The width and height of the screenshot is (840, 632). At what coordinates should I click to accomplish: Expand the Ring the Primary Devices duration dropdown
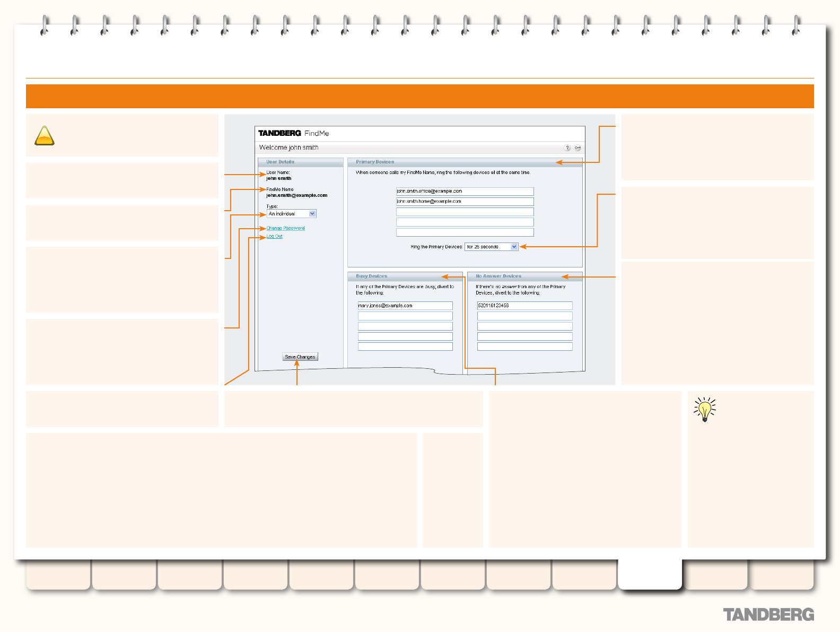tap(491, 247)
